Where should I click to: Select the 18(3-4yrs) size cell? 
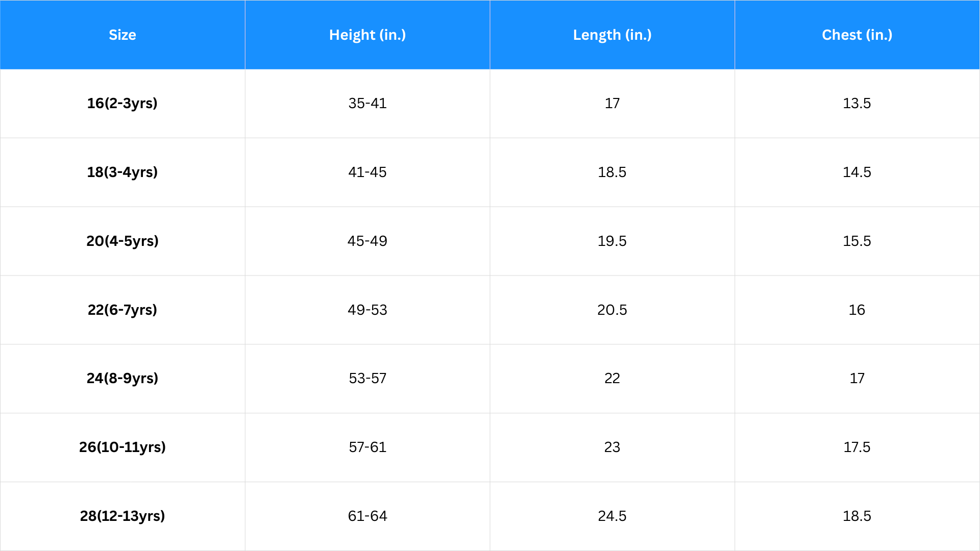coord(122,172)
